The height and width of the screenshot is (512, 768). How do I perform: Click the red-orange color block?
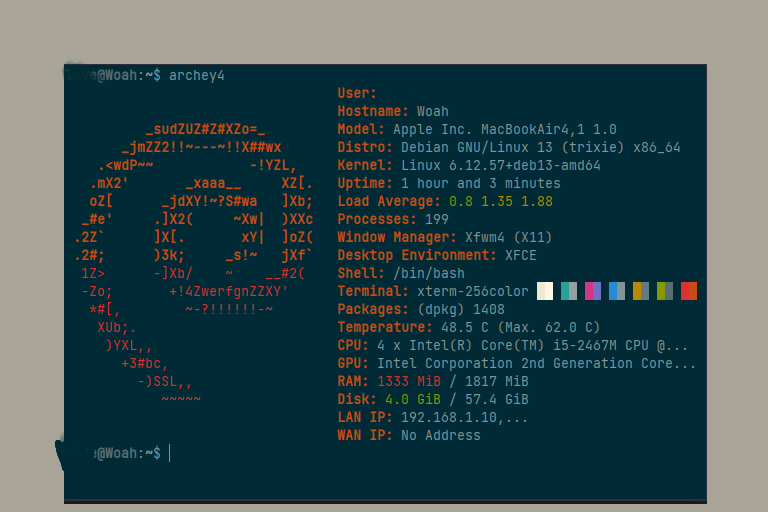tap(689, 291)
